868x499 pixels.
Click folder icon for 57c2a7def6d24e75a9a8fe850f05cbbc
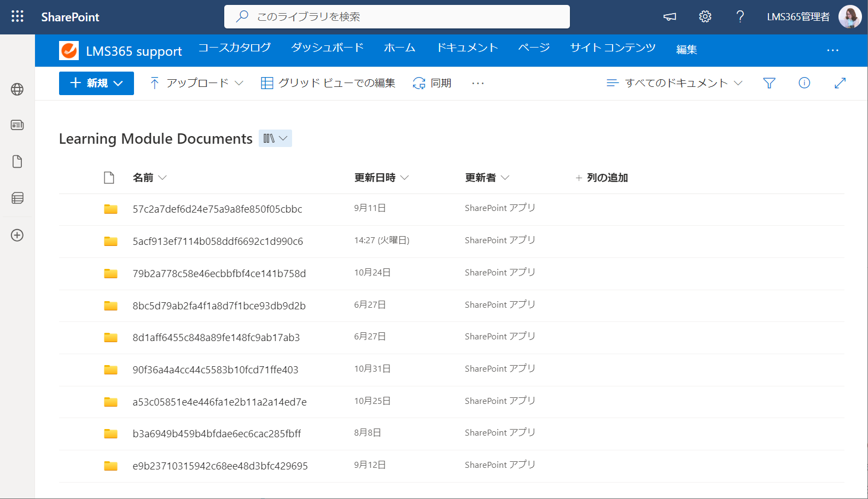click(x=110, y=209)
